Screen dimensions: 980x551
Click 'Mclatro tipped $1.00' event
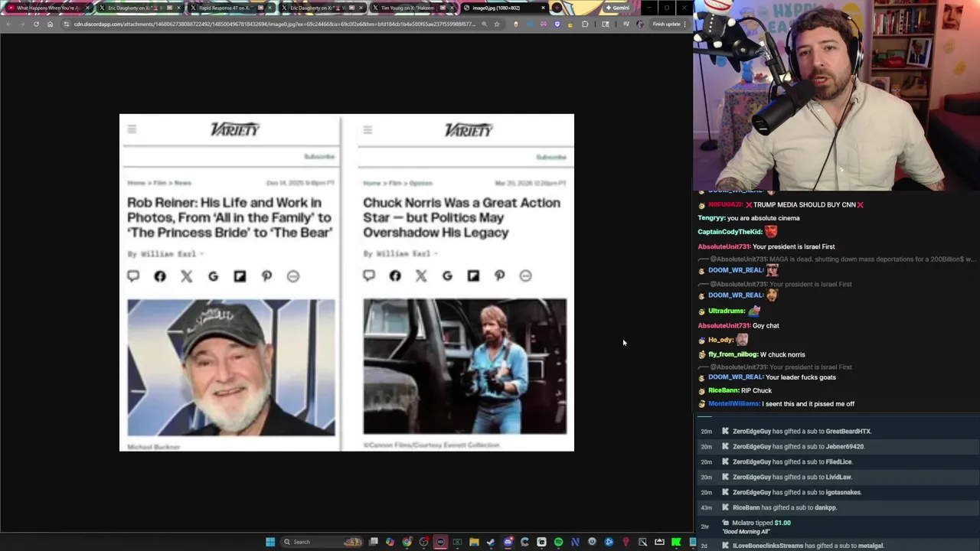coord(761,523)
